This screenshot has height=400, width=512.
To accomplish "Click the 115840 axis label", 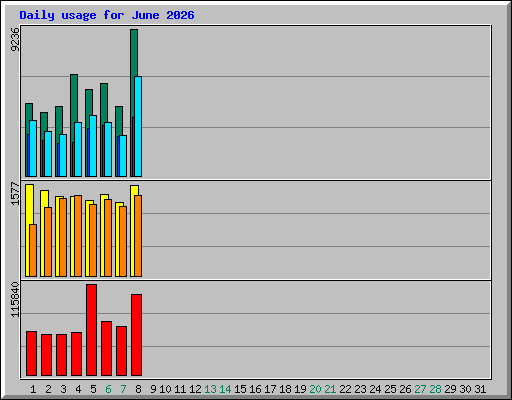I will click(15, 300).
